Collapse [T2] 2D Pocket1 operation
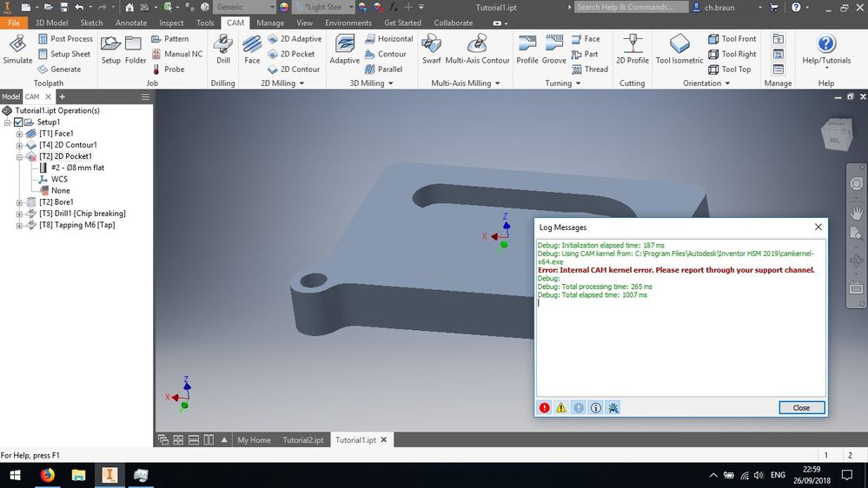Viewport: 868px width, 488px height. click(x=19, y=156)
